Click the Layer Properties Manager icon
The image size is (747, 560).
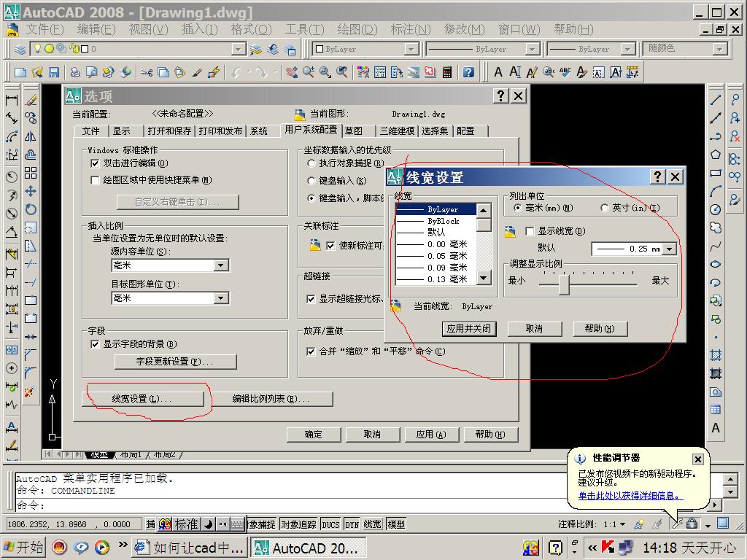click(20, 49)
